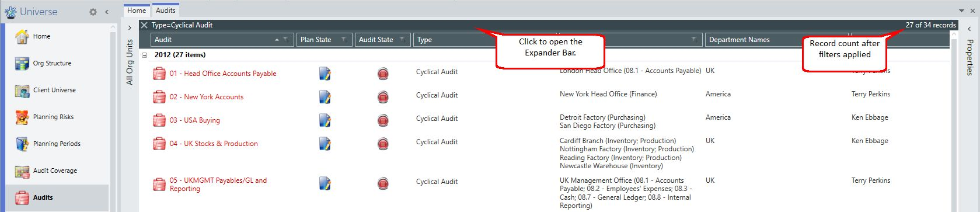Collapse the Universe navigation sidebar
980x212 pixels.
click(107, 12)
